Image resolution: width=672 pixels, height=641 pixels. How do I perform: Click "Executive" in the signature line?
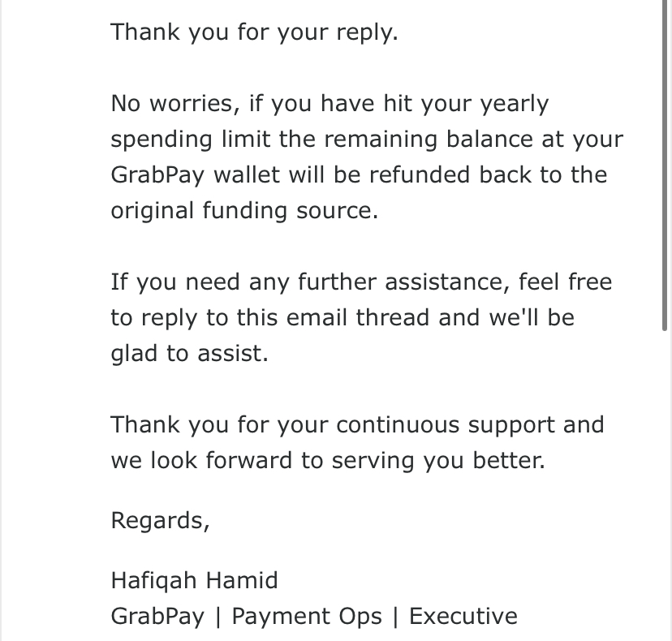(x=463, y=617)
